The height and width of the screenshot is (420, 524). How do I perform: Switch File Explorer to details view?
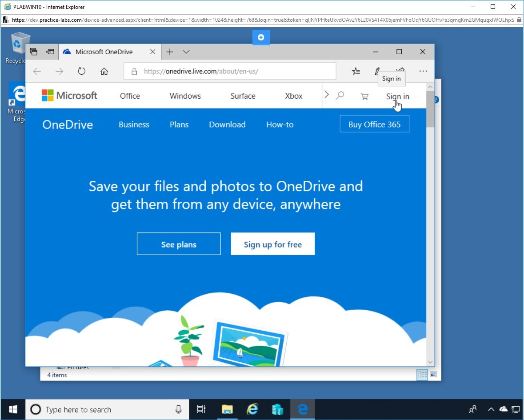coord(422,375)
